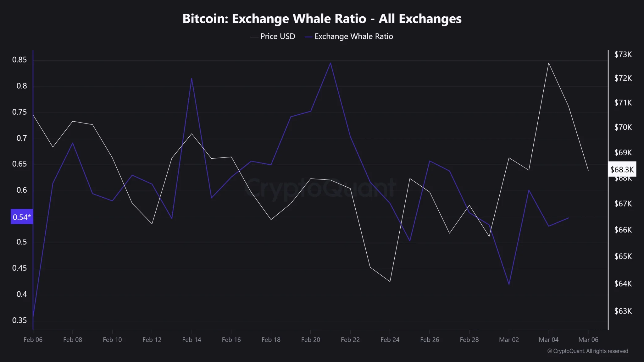Click the price low point at Feb 24
Image resolution: width=644 pixels, height=362 pixels.
[x=390, y=281]
